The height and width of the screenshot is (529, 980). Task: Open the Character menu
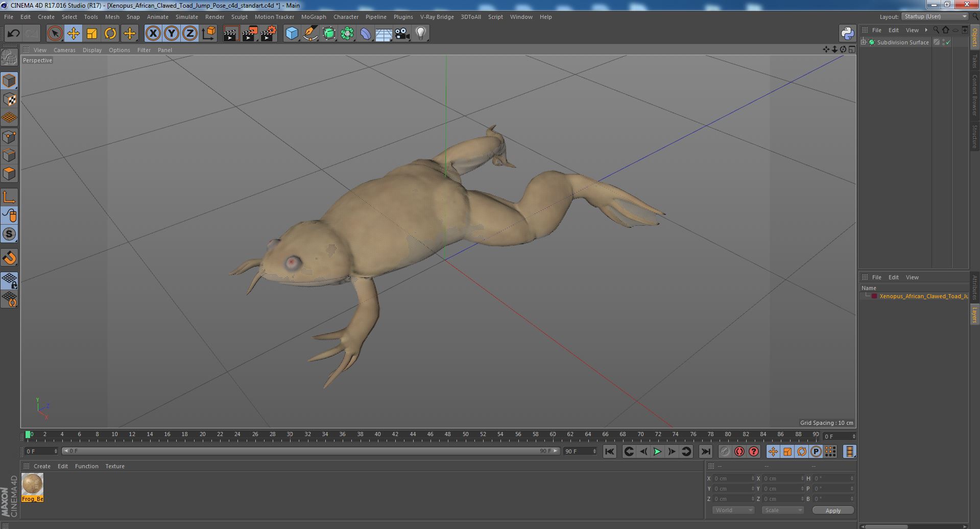(x=346, y=17)
